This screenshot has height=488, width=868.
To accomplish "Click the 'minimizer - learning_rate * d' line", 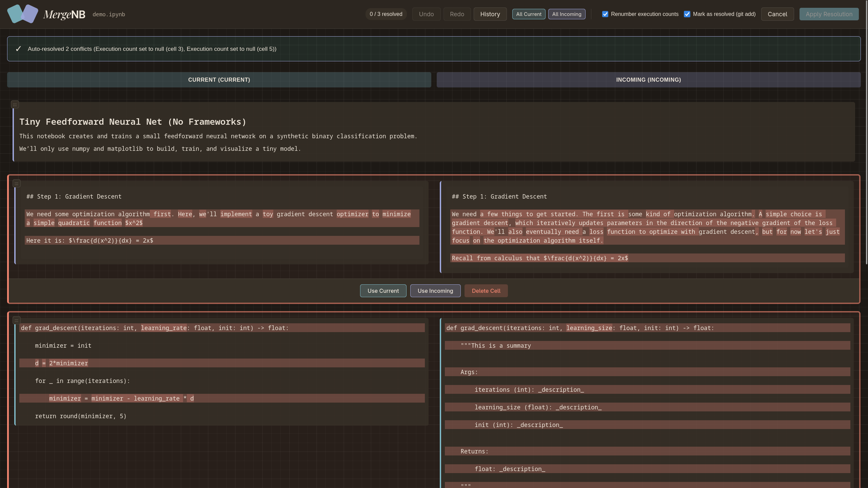I will point(222,398).
